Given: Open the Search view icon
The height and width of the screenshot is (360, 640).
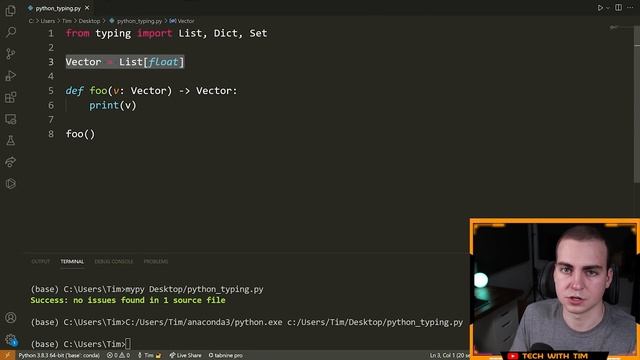Looking at the screenshot, I should 11,32.
